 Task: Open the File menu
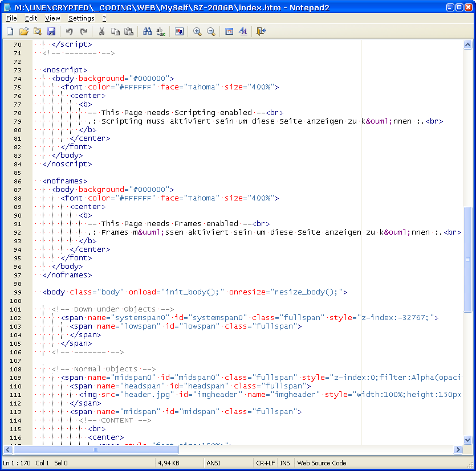tap(11, 18)
